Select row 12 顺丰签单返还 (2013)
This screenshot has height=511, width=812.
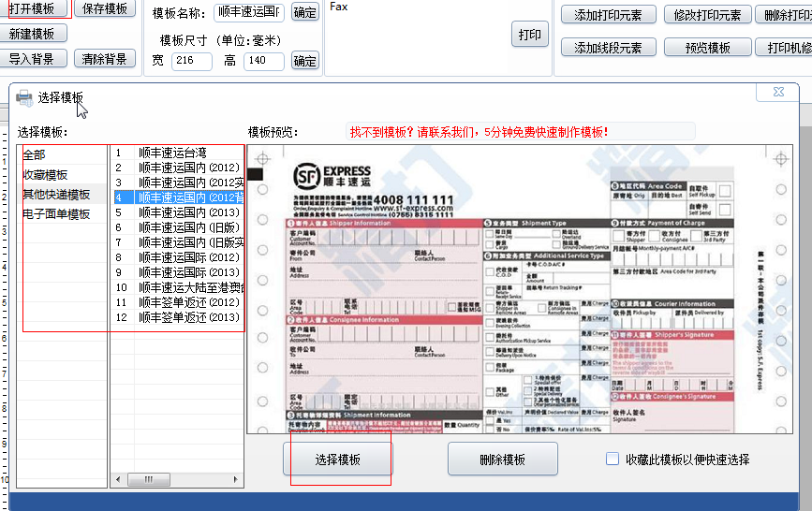[x=178, y=317]
